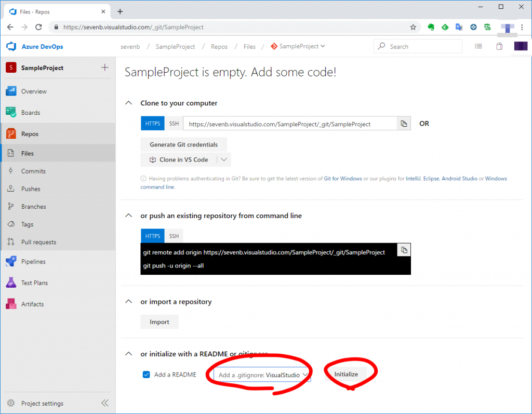This screenshot has height=414, width=532.
Task: Open the Repos hub icon
Action: tap(11, 133)
